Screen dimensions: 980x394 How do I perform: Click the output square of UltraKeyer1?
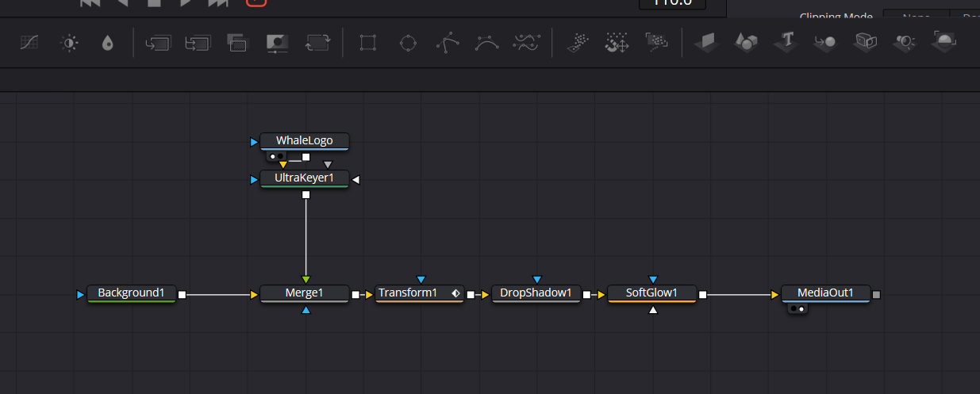[x=306, y=195]
